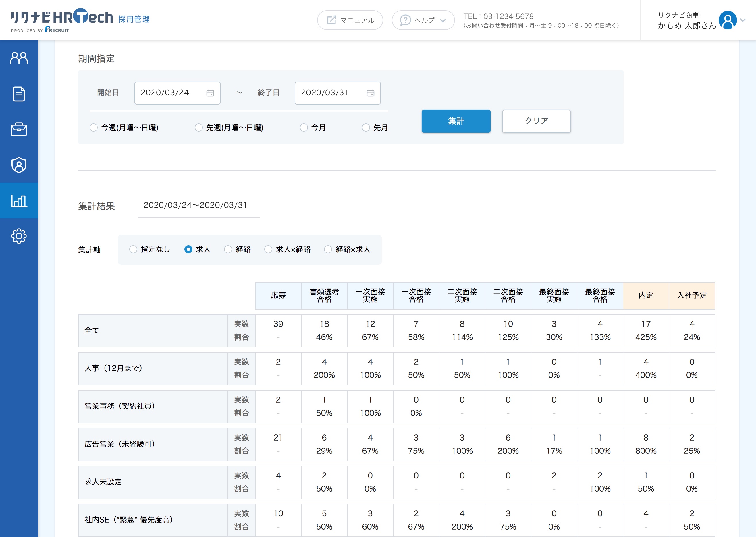Expand the account menu chevron
This screenshot has width=756, height=537.
click(x=743, y=20)
